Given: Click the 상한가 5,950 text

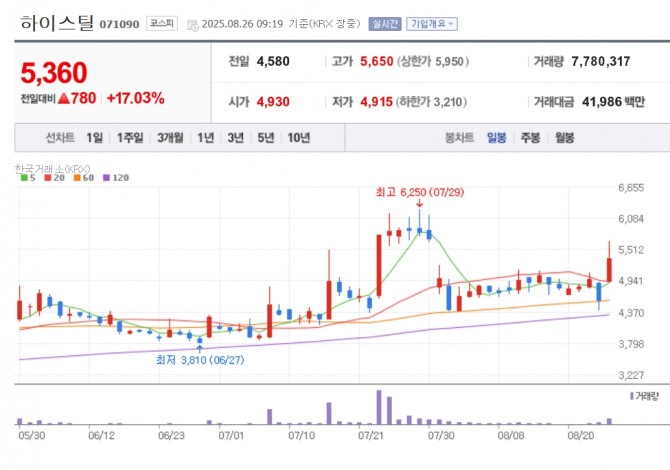Looking at the screenshot, I should click(433, 62).
